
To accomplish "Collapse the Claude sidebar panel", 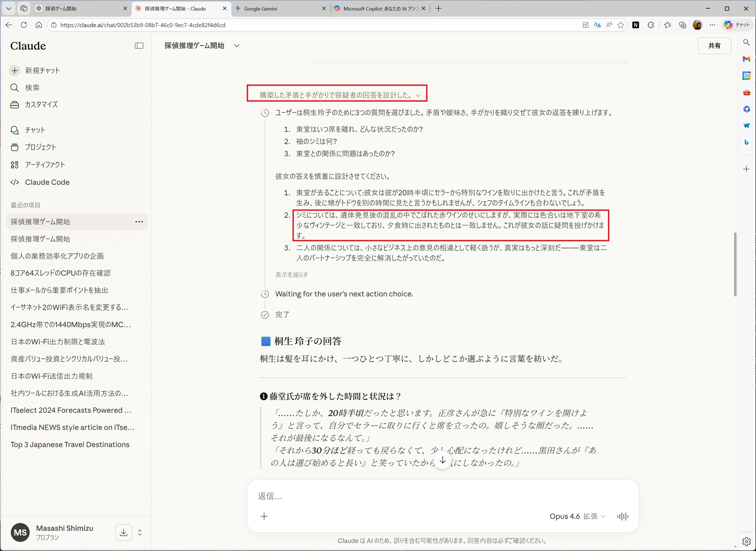I will point(139,46).
